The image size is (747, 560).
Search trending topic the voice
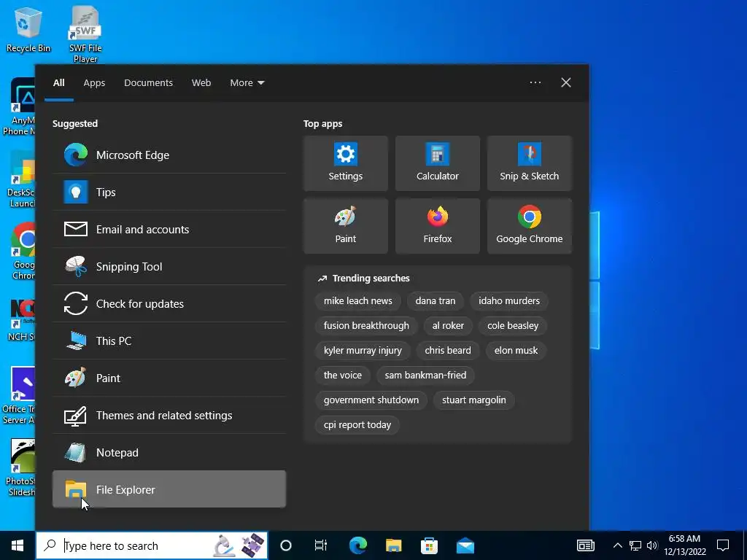[343, 376]
